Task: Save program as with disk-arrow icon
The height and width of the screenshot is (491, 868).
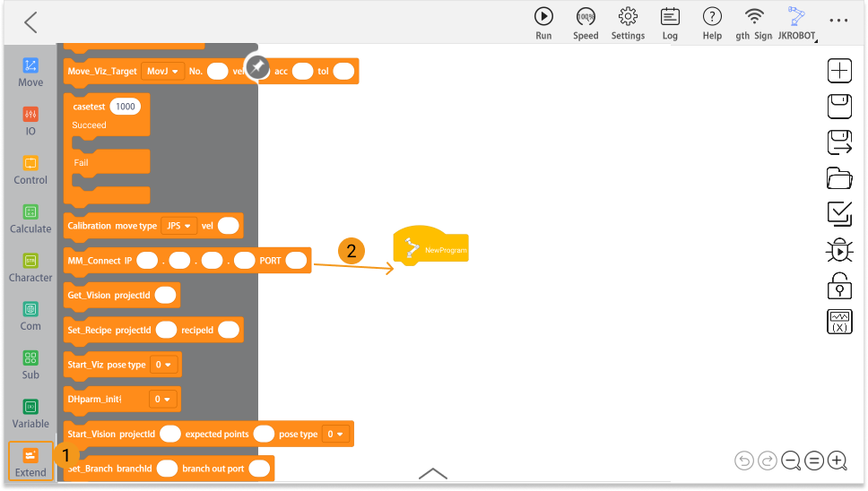Action: click(839, 142)
